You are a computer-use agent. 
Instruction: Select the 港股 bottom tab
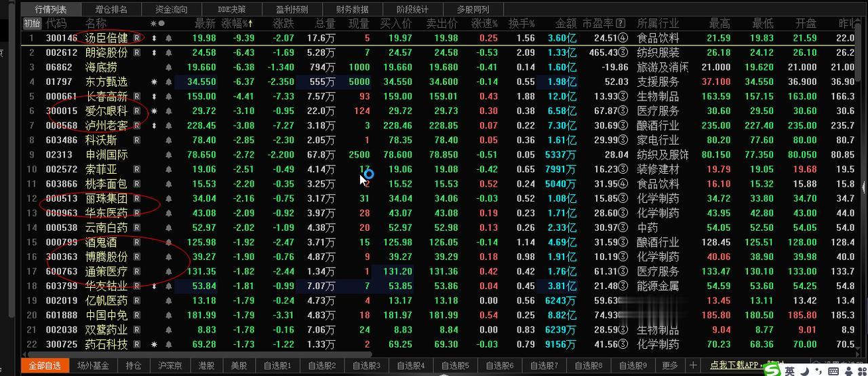207,365
